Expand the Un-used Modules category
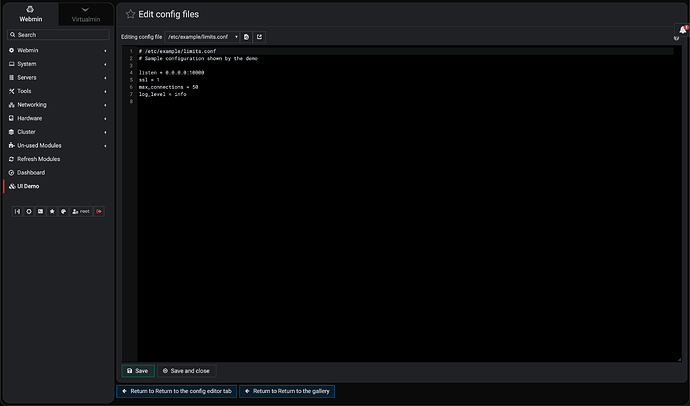 pyautogui.click(x=58, y=146)
